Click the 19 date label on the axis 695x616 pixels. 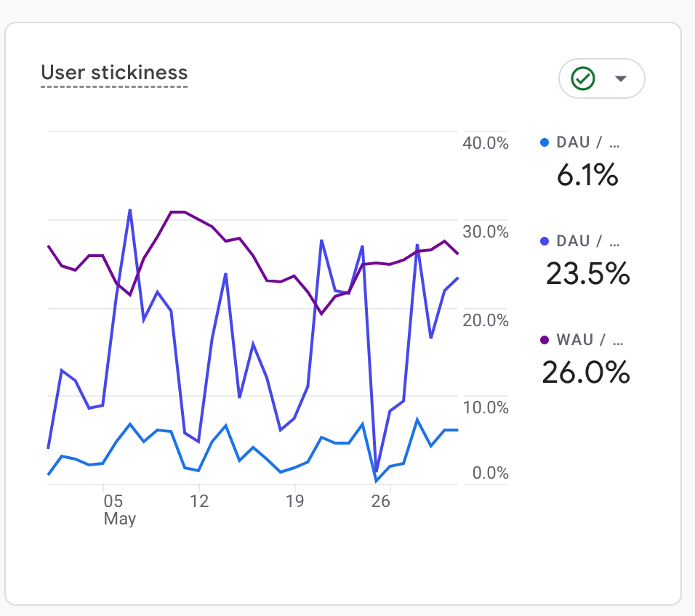click(295, 501)
